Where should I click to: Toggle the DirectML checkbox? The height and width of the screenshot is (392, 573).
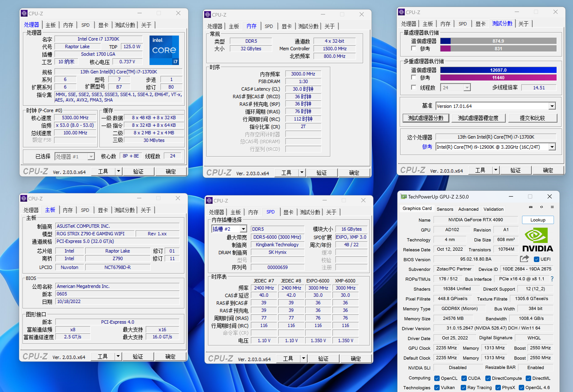(x=528, y=378)
